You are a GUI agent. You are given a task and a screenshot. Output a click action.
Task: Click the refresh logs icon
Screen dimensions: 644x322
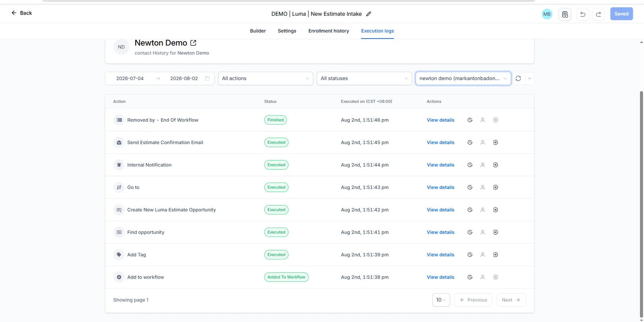coord(518,78)
